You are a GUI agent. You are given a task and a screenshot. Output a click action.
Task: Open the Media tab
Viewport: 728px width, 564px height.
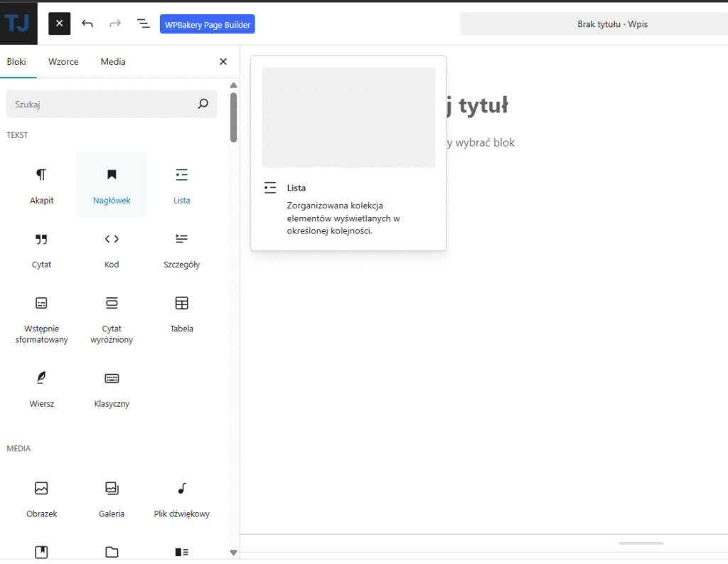113,62
